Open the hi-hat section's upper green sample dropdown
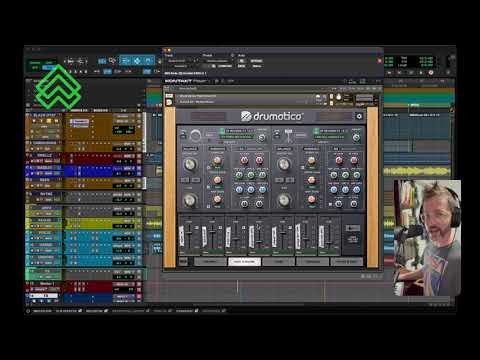 coord(331,131)
